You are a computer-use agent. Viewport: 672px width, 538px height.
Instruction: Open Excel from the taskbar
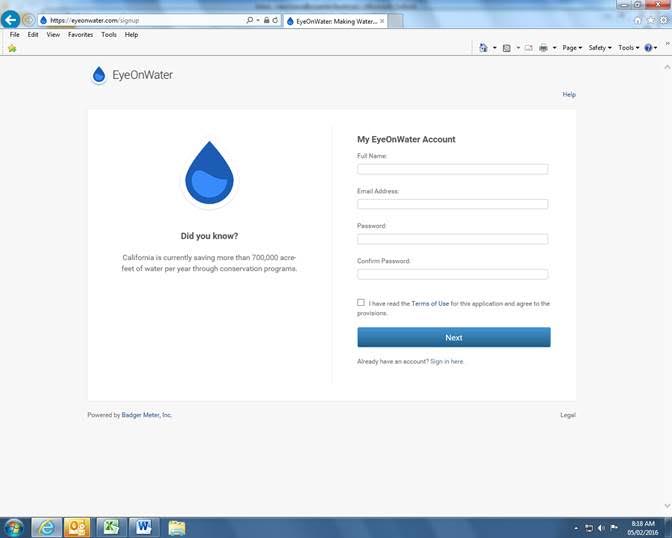(111, 528)
